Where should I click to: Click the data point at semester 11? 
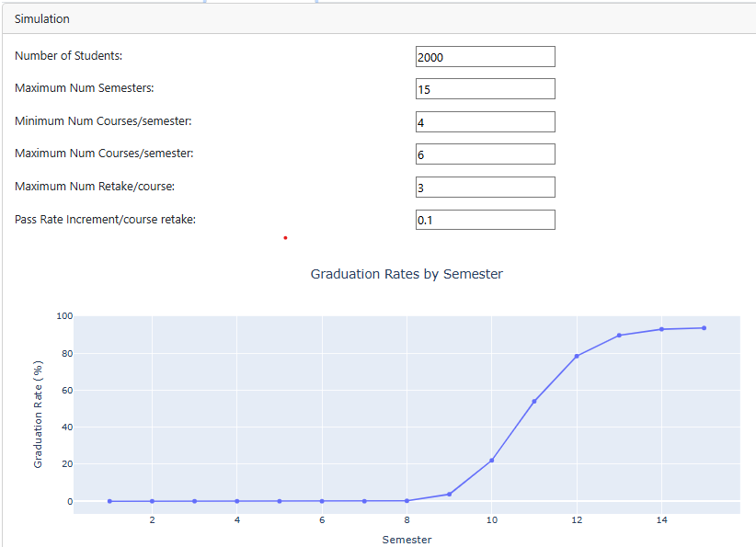(x=534, y=401)
